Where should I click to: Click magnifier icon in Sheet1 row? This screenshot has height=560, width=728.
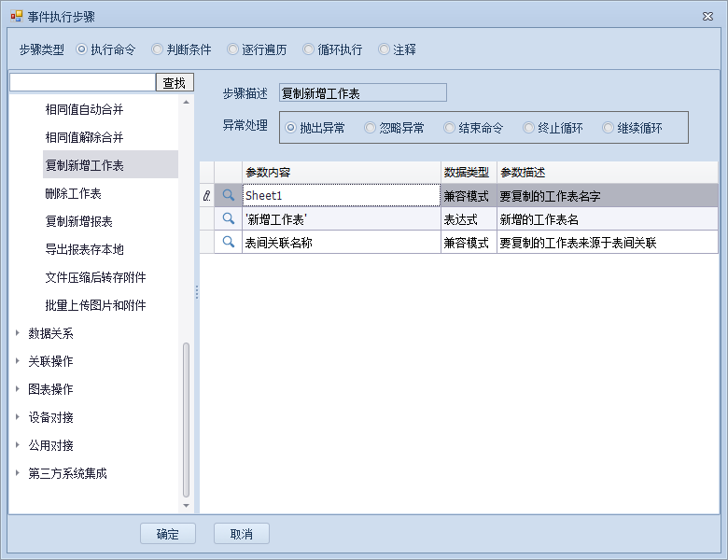pyautogui.click(x=228, y=196)
